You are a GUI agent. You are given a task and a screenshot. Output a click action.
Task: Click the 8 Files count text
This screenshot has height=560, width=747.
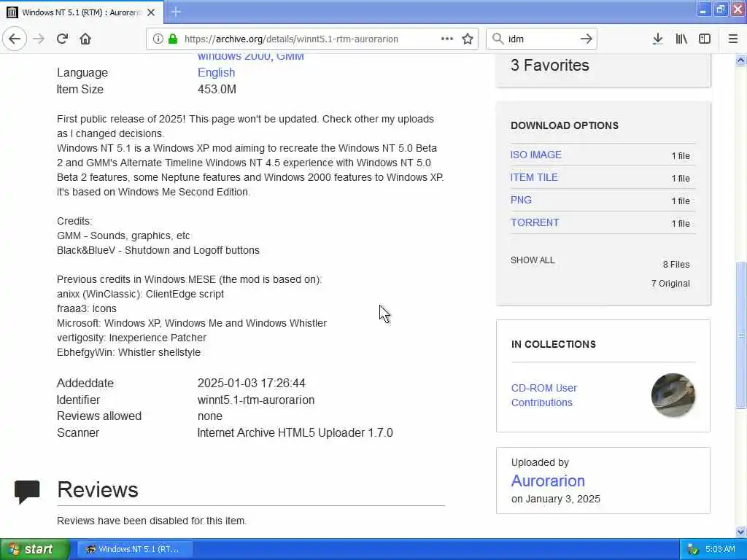tap(676, 264)
